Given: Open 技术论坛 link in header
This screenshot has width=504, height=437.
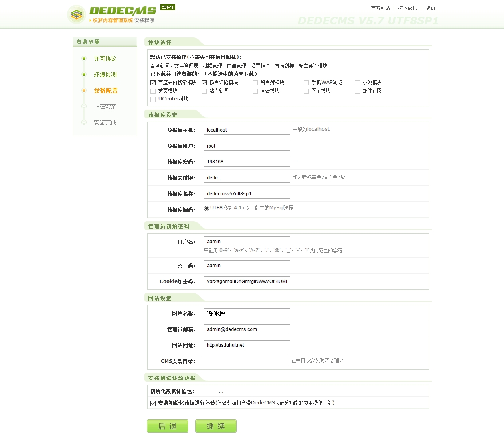Looking at the screenshot, I should tap(407, 8).
